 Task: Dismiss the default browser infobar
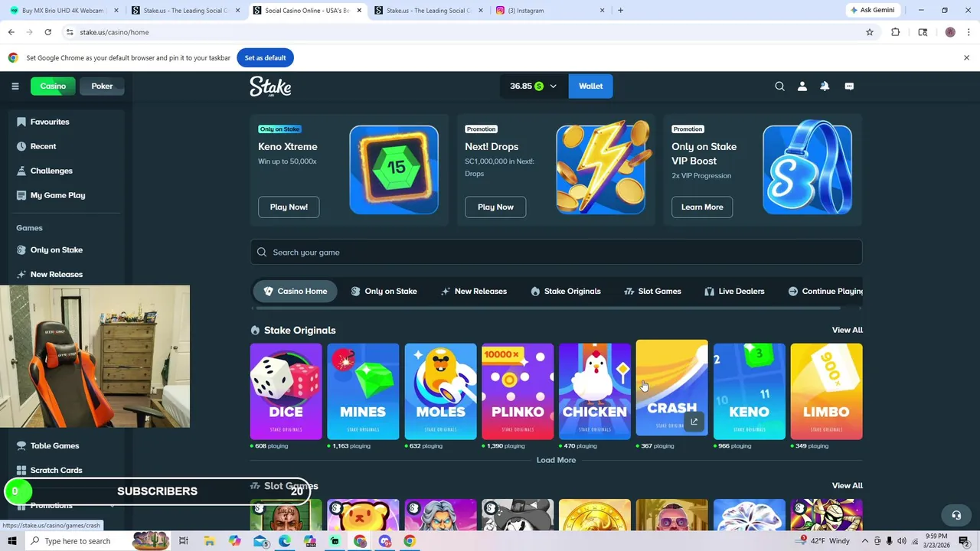click(966, 58)
